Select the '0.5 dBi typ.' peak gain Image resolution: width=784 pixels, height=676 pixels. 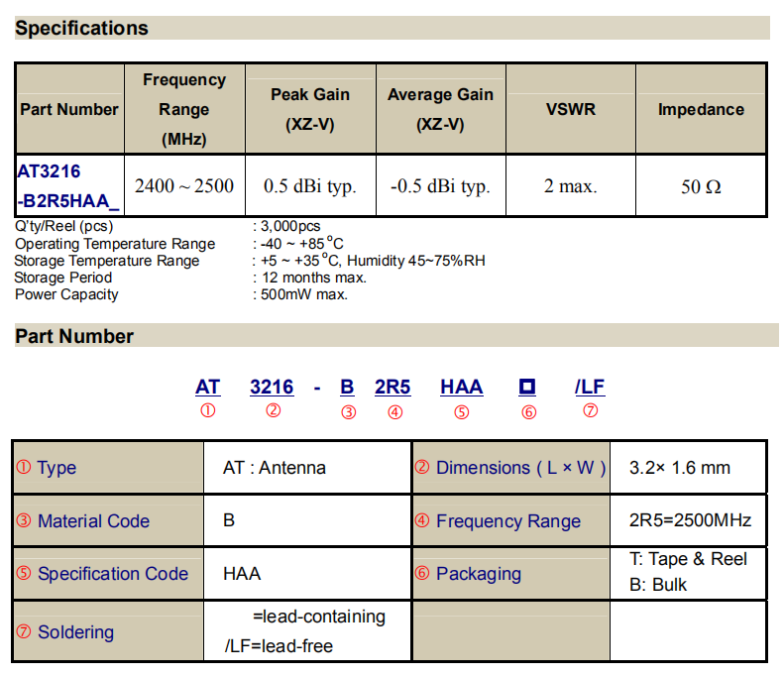[x=310, y=186]
